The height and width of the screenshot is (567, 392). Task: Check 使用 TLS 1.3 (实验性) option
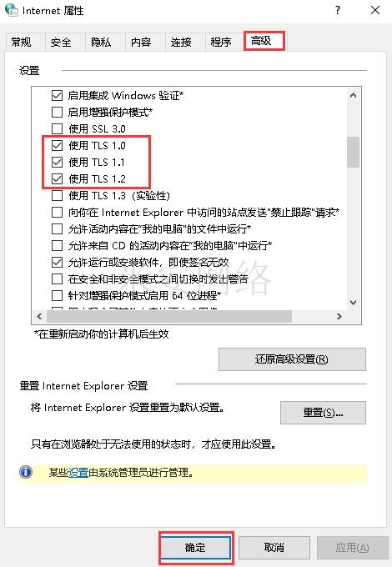(x=58, y=196)
